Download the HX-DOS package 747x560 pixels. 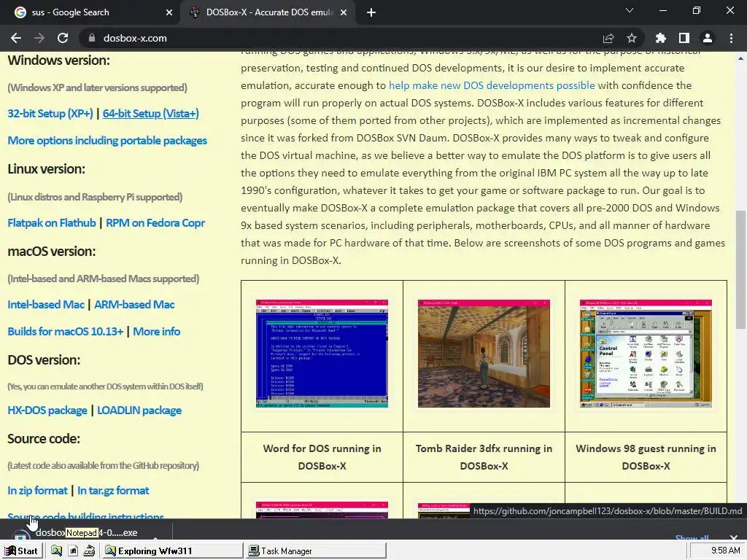point(47,411)
